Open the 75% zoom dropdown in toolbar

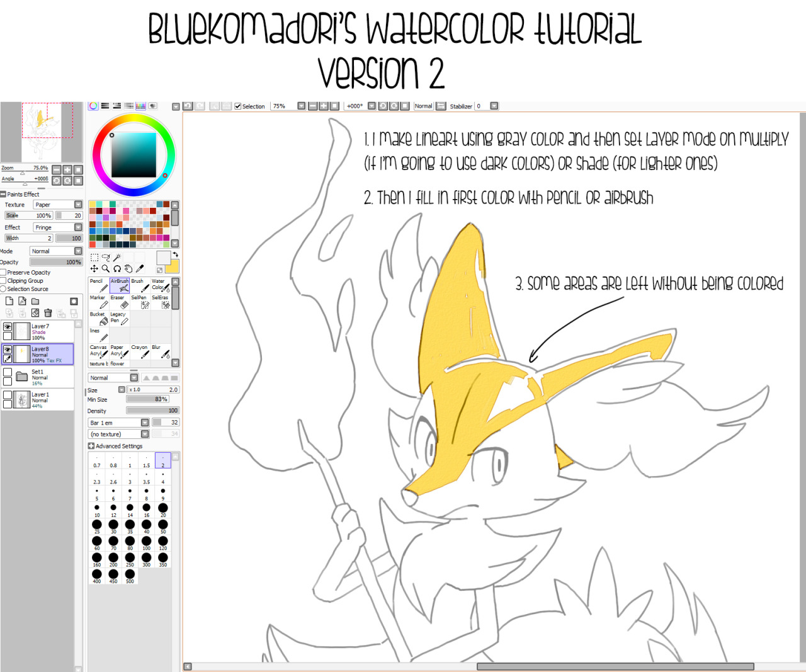[x=301, y=106]
